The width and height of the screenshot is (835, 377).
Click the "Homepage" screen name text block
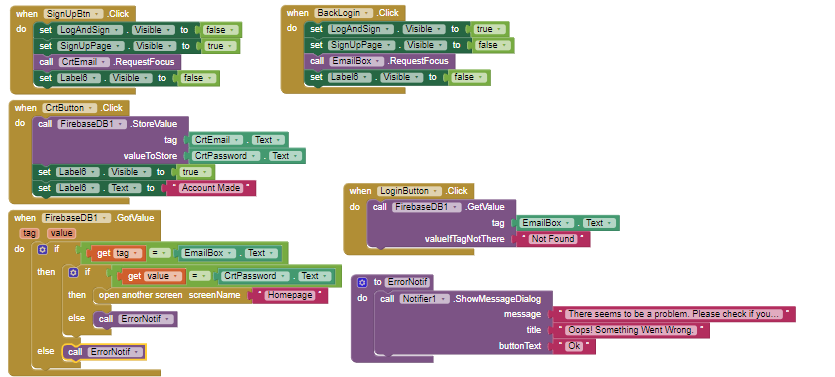[x=290, y=295]
